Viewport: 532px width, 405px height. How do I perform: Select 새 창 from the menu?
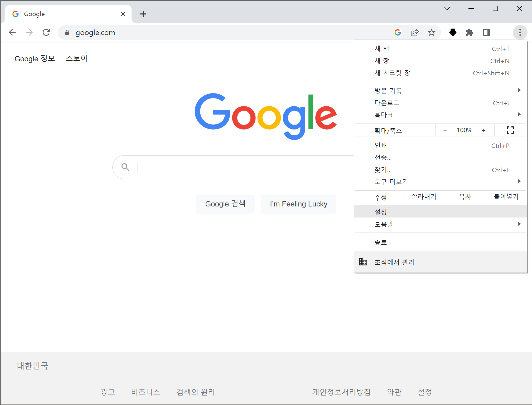pyautogui.click(x=441, y=61)
